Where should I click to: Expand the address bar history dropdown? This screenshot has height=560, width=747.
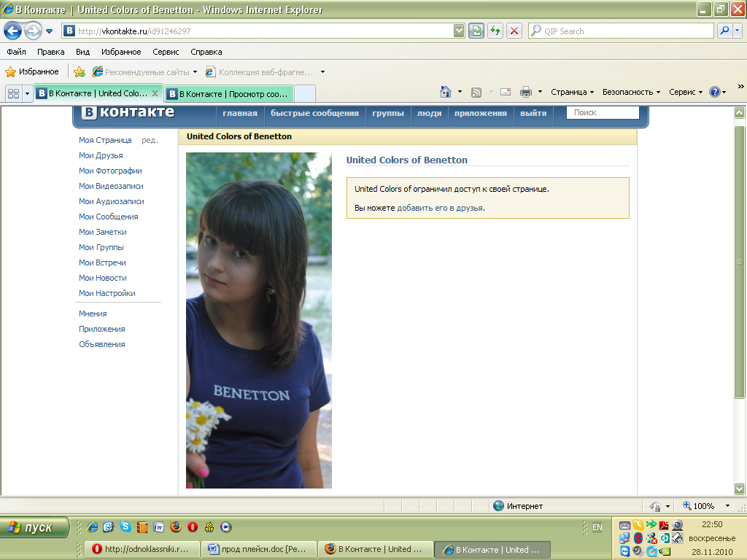coord(459,31)
